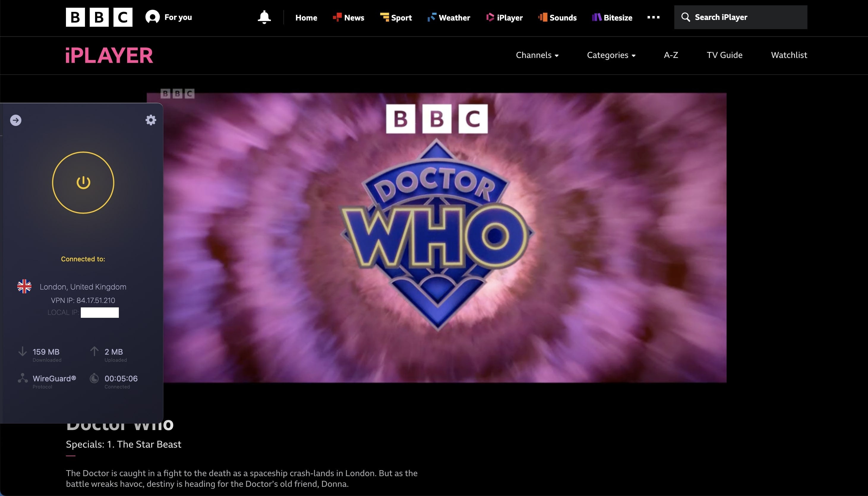This screenshot has width=868, height=496.
Task: Click the iPLAYER pink logo
Action: click(109, 56)
